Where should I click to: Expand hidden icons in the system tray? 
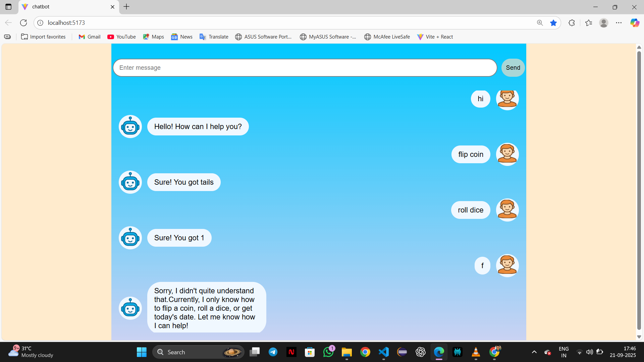(x=534, y=352)
